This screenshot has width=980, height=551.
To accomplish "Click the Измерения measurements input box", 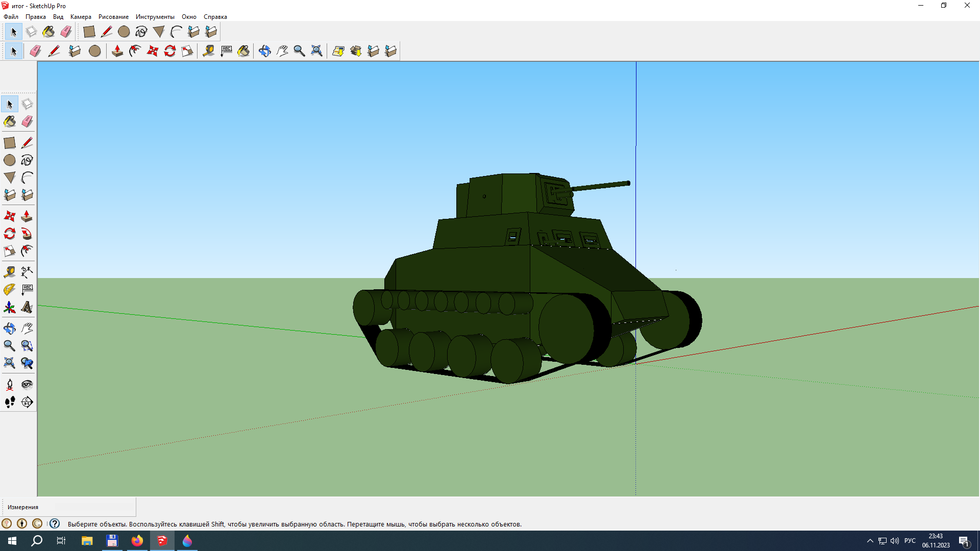I will tap(94, 507).
